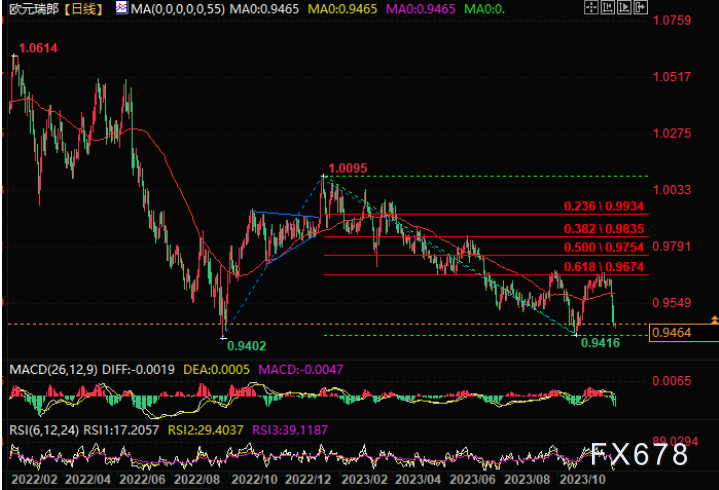Viewport: 719px width, 490px height.
Task: Click the 1.0033 axis price
Action: pyautogui.click(x=671, y=190)
